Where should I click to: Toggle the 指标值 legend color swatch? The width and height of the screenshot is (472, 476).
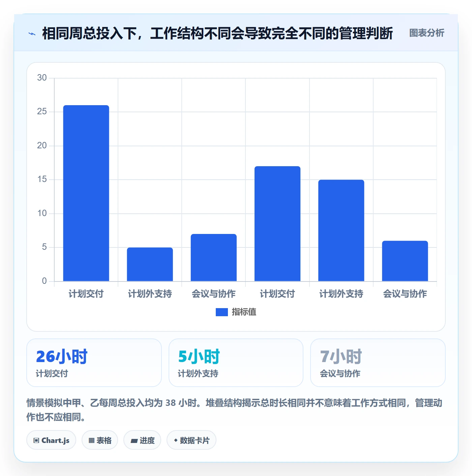tap(222, 312)
